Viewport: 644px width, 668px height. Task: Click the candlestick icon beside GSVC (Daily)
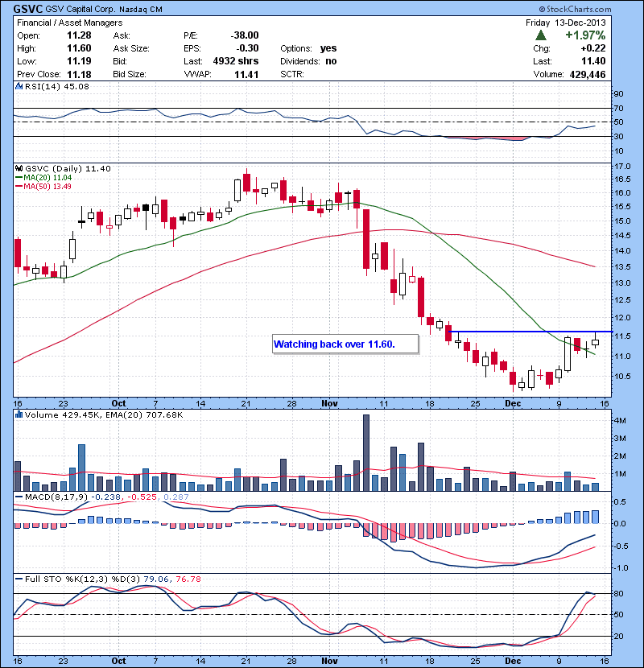pyautogui.click(x=19, y=169)
